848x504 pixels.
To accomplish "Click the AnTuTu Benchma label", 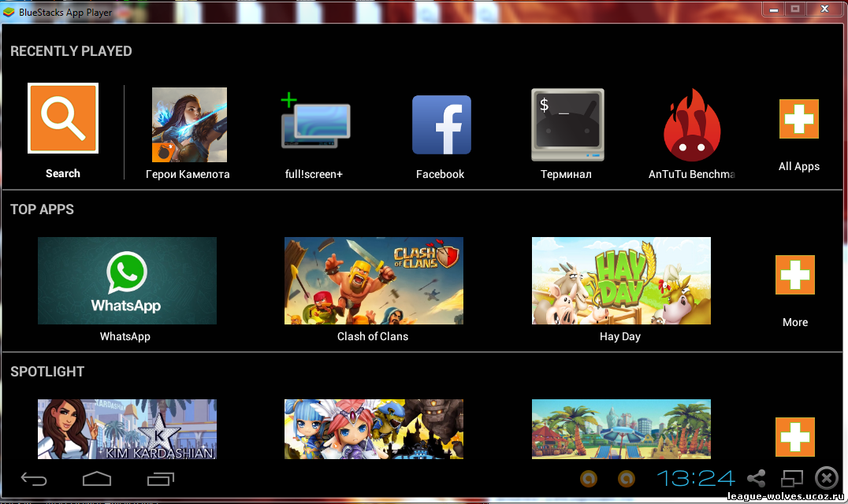I will (692, 174).
